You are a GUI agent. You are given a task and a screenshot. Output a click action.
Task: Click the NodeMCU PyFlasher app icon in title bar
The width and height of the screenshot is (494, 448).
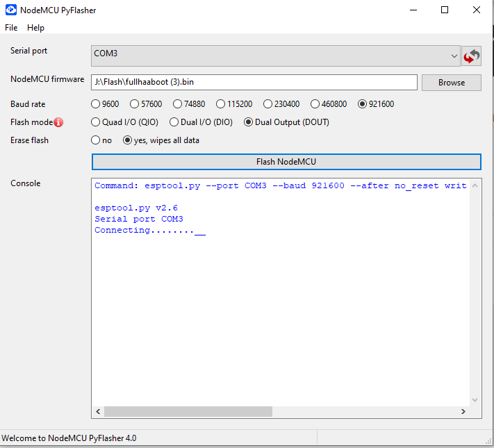11,10
